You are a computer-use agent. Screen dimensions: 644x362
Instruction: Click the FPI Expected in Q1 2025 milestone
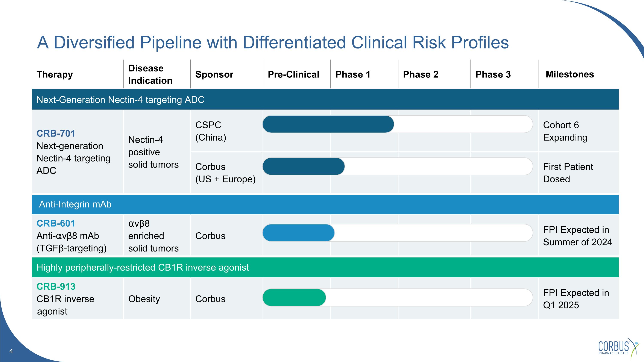(x=576, y=299)
